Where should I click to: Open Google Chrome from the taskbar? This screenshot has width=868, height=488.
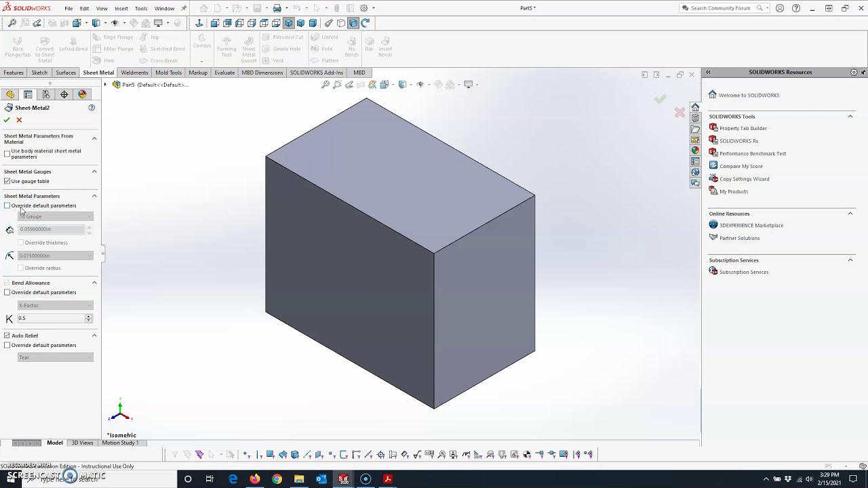277,479
